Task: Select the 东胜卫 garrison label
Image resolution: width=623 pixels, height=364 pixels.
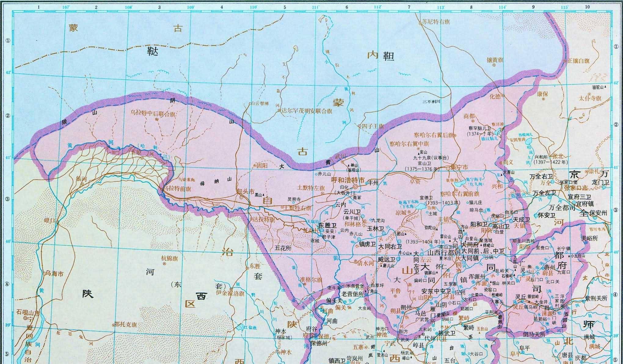Action: pyautogui.click(x=327, y=225)
